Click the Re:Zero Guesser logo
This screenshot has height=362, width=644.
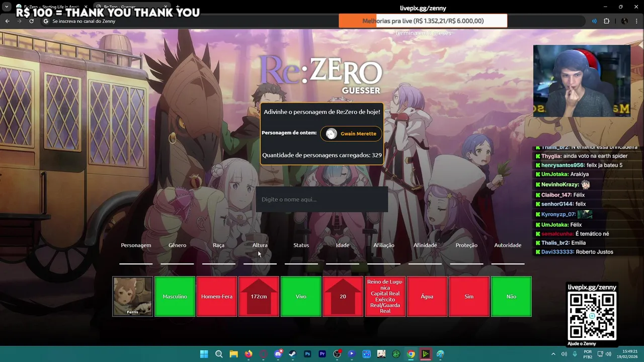pyautogui.click(x=320, y=74)
